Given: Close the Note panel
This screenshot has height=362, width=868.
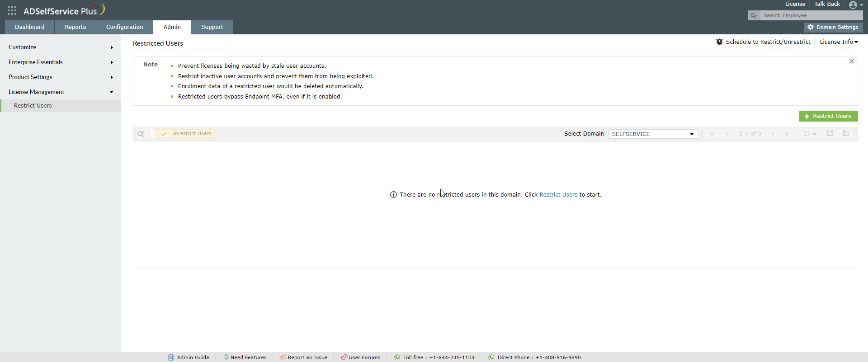Looking at the screenshot, I should [851, 61].
